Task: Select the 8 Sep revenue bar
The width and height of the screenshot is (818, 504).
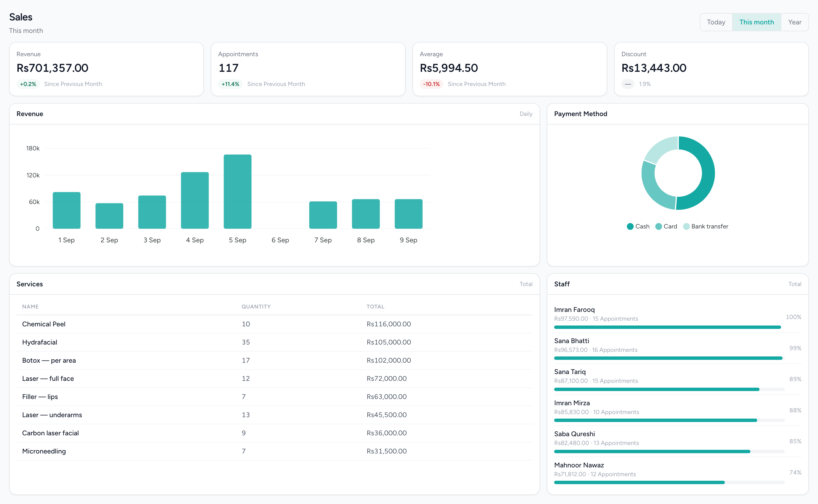Action: point(366,214)
